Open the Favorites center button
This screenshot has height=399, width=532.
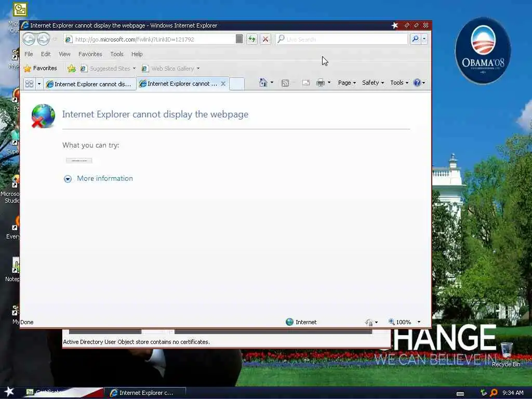[x=41, y=68]
